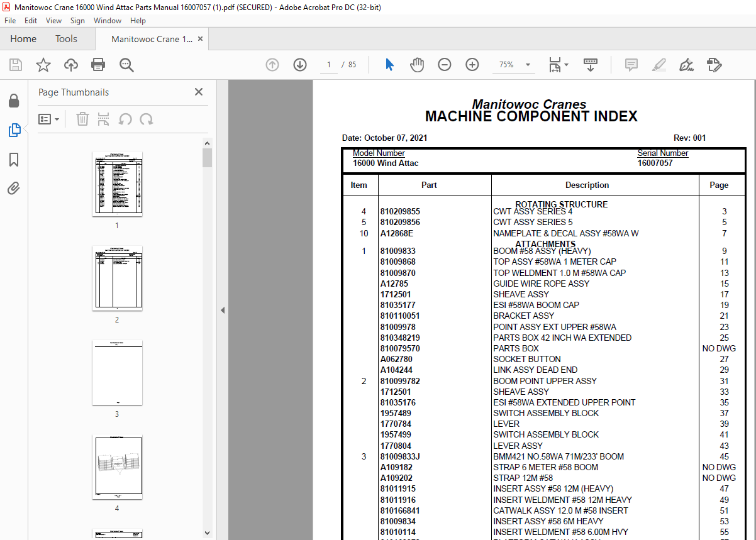The height and width of the screenshot is (540, 756).
Task: Click part number 810099782
Action: click(400, 382)
